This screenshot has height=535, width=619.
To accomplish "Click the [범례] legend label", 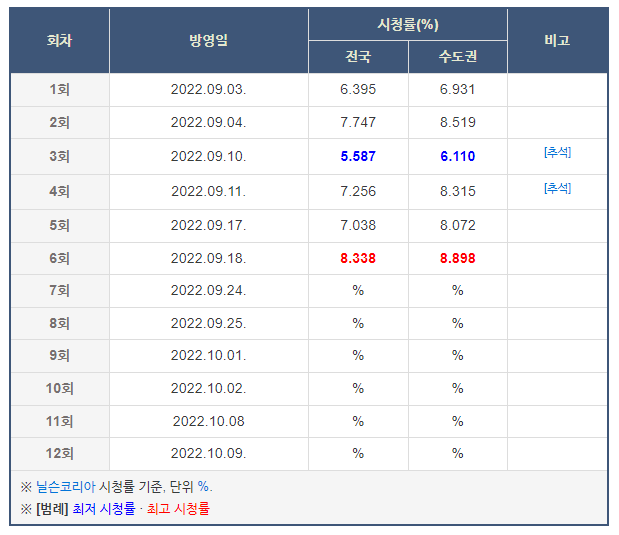I will pyautogui.click(x=53, y=509).
